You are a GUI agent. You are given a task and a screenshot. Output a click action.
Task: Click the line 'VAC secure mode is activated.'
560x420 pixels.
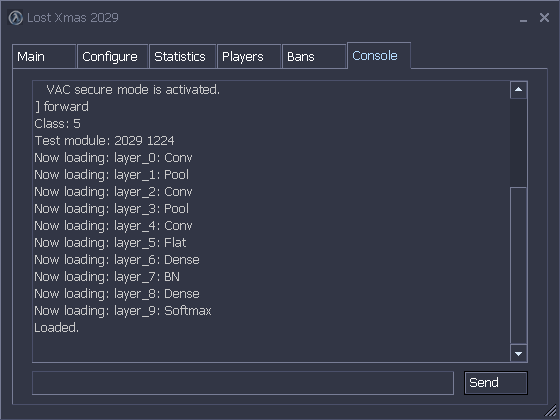[133, 90]
